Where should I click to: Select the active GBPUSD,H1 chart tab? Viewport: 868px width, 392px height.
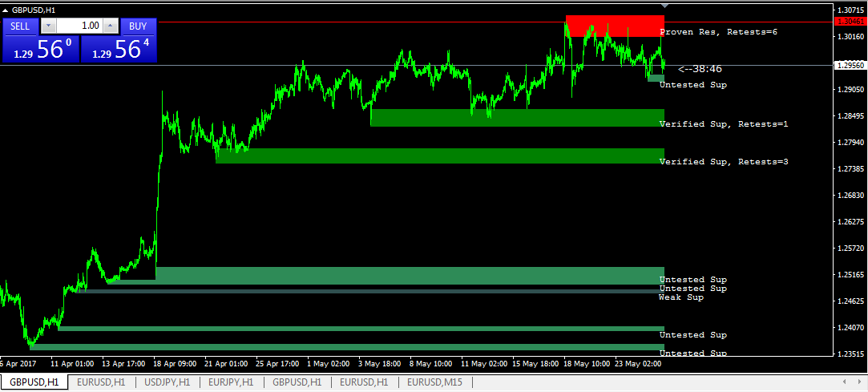[x=34, y=382]
